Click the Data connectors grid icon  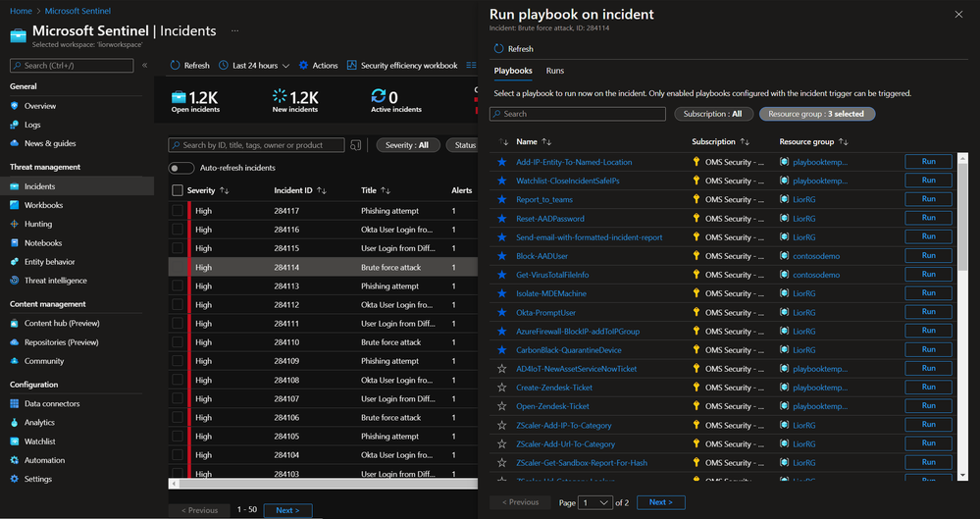click(x=15, y=404)
